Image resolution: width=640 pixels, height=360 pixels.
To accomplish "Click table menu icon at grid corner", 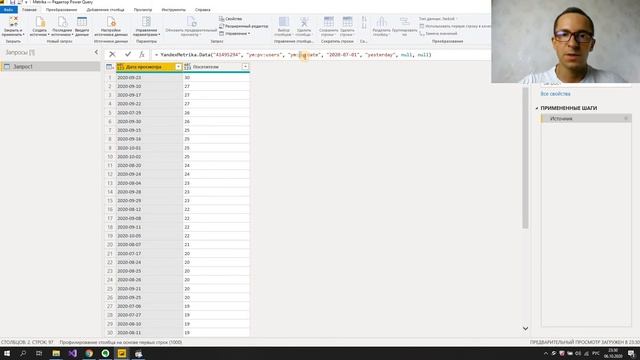I will 109,67.
